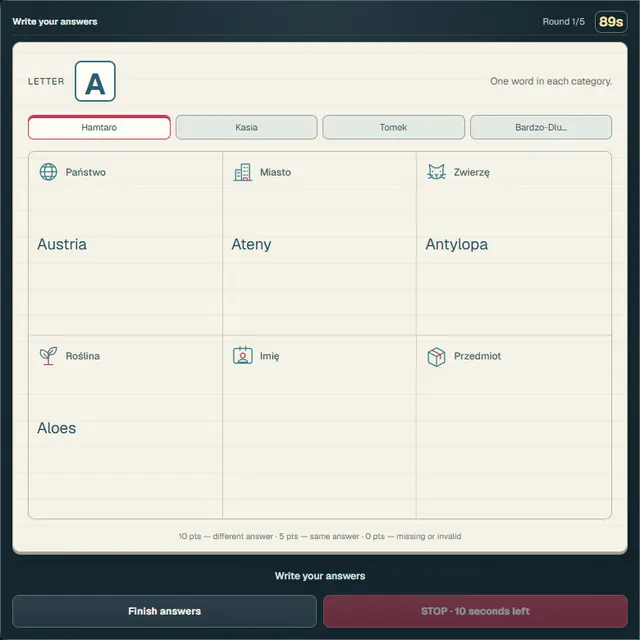640x640 pixels.
Task: Click the top 'Write your answers' header
Action: pyautogui.click(x=55, y=22)
